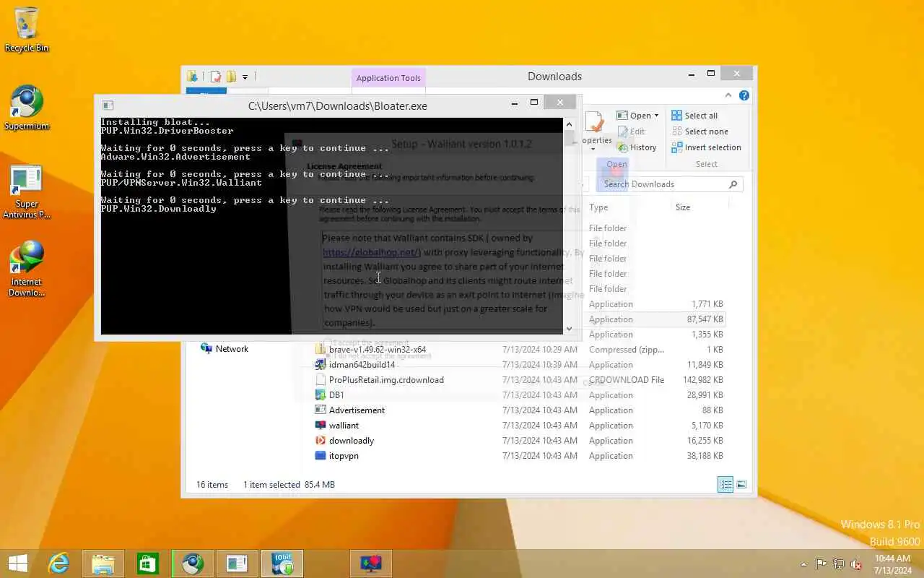Open Customize Quick Access Toolbar dropdown
The image size is (924, 578).
tap(245, 77)
